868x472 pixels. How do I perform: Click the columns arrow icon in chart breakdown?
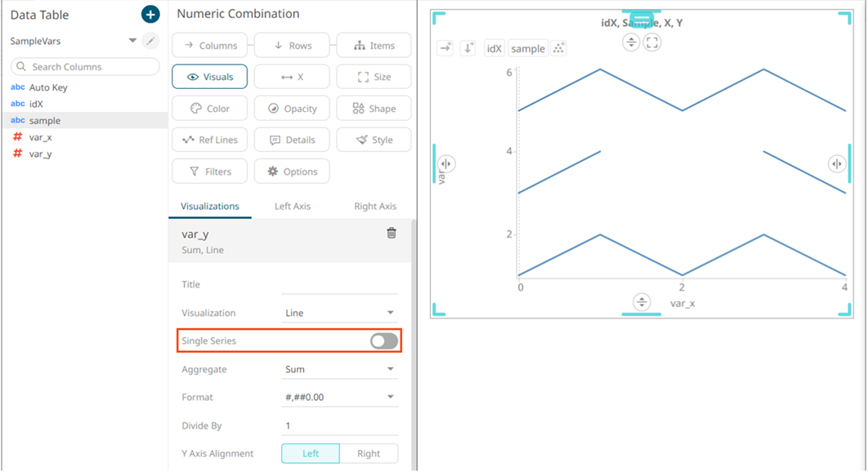(445, 48)
